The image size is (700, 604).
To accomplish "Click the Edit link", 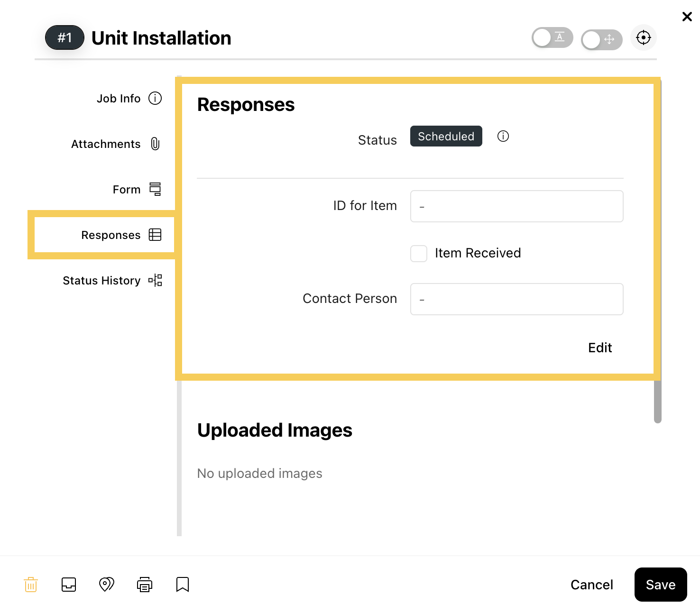I will tap(600, 348).
